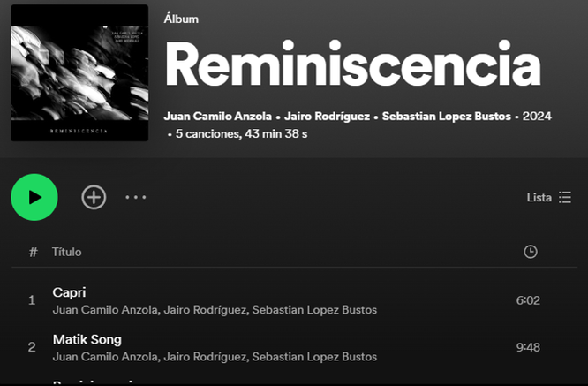The image size is (588, 386).
Task: Click the large Reminiscencia album title
Action: click(x=352, y=64)
